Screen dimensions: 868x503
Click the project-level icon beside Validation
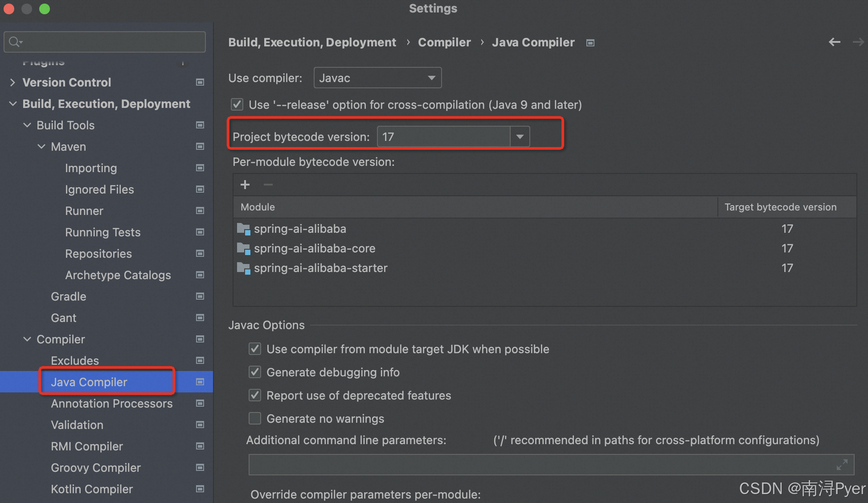point(200,425)
